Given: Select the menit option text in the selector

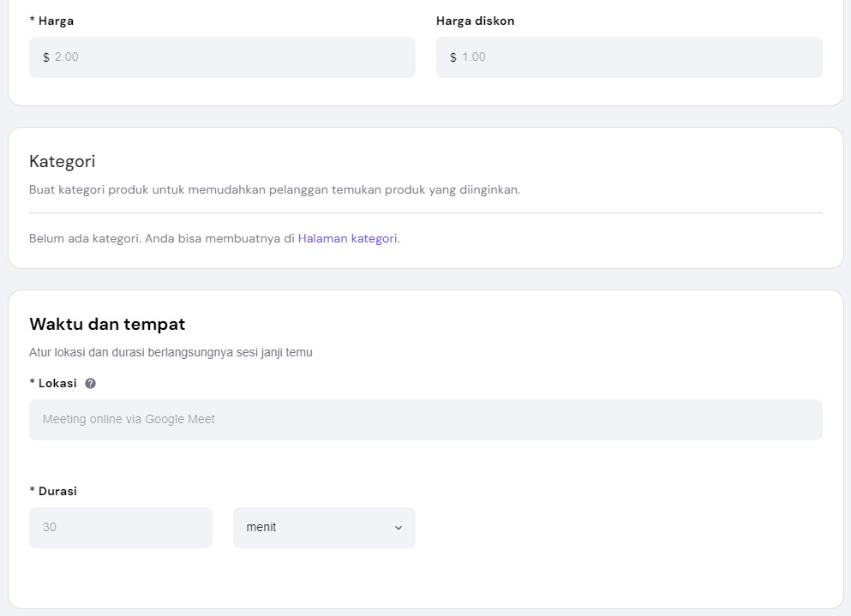Looking at the screenshot, I should tap(261, 527).
